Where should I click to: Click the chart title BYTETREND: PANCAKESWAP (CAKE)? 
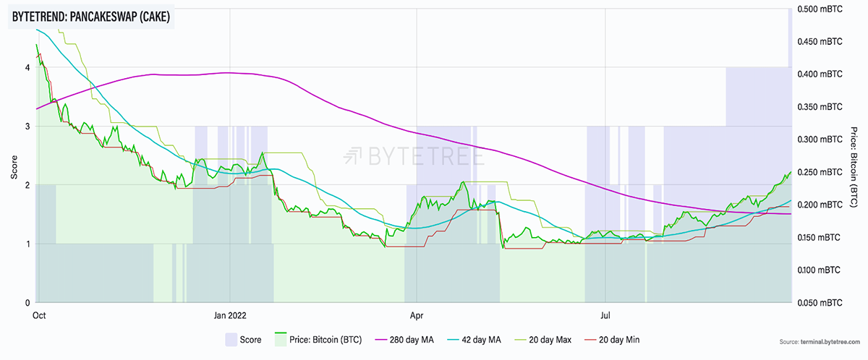click(x=91, y=18)
